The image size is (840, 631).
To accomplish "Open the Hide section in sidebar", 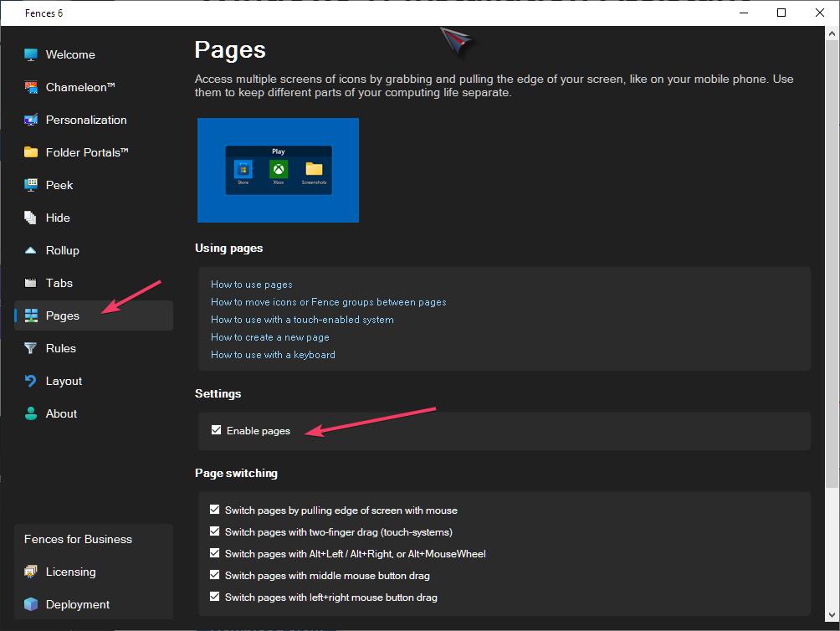I will point(58,218).
